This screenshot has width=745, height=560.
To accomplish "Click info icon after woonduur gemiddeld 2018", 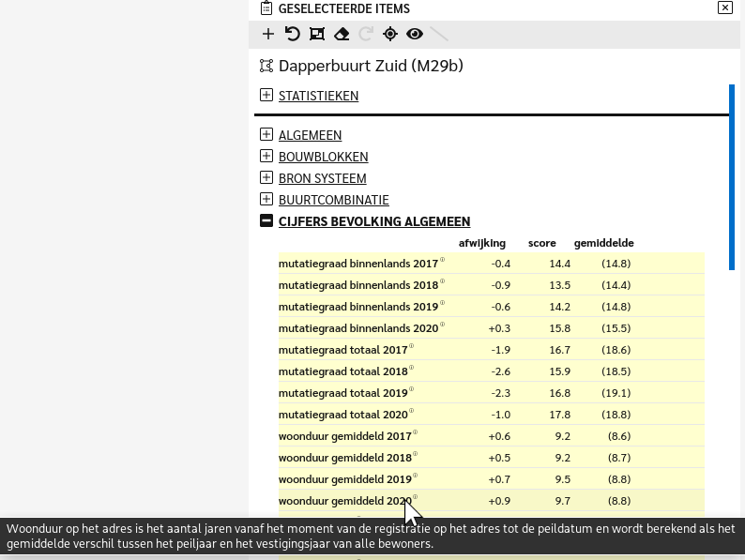I will click(x=416, y=454).
